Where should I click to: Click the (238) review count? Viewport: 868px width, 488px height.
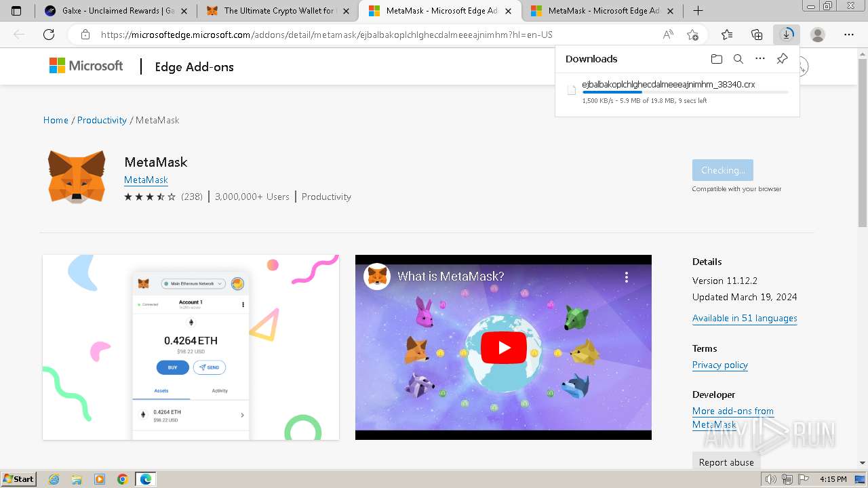(192, 197)
